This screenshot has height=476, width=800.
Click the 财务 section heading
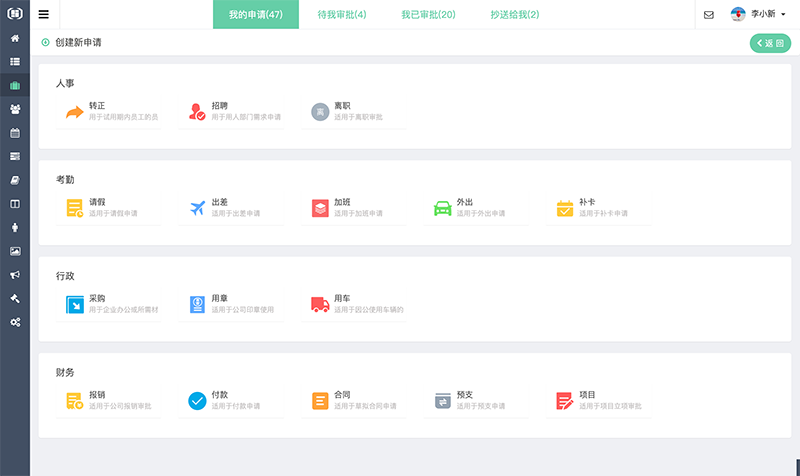(65, 372)
